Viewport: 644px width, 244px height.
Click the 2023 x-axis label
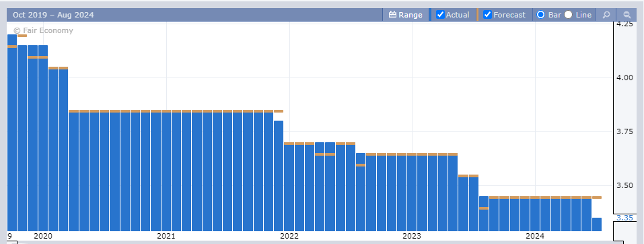412,236
